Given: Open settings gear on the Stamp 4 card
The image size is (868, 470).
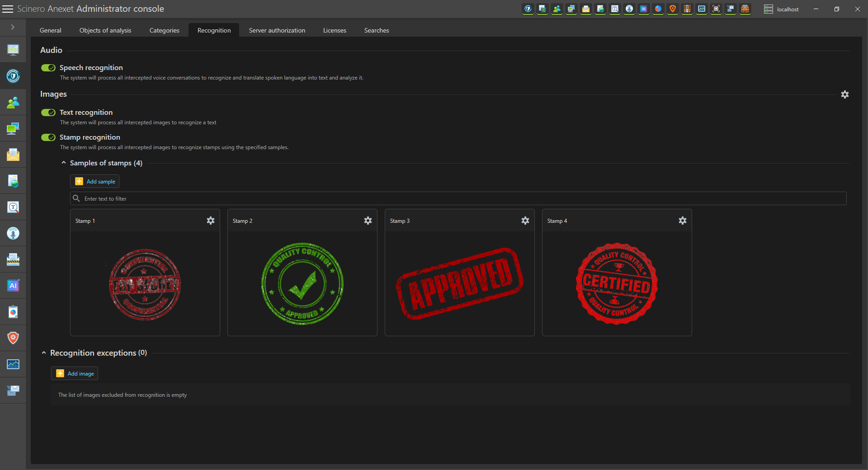Looking at the screenshot, I should [x=683, y=221].
